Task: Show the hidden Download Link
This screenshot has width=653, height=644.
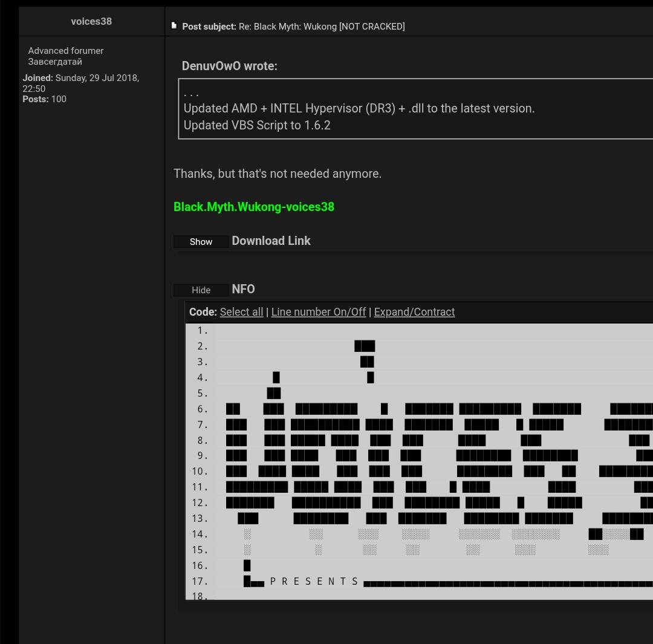Action: (201, 242)
